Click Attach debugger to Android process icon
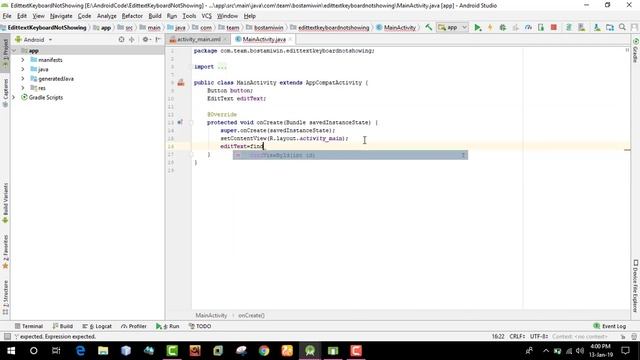The width and height of the screenshot is (640, 360). tap(541, 27)
